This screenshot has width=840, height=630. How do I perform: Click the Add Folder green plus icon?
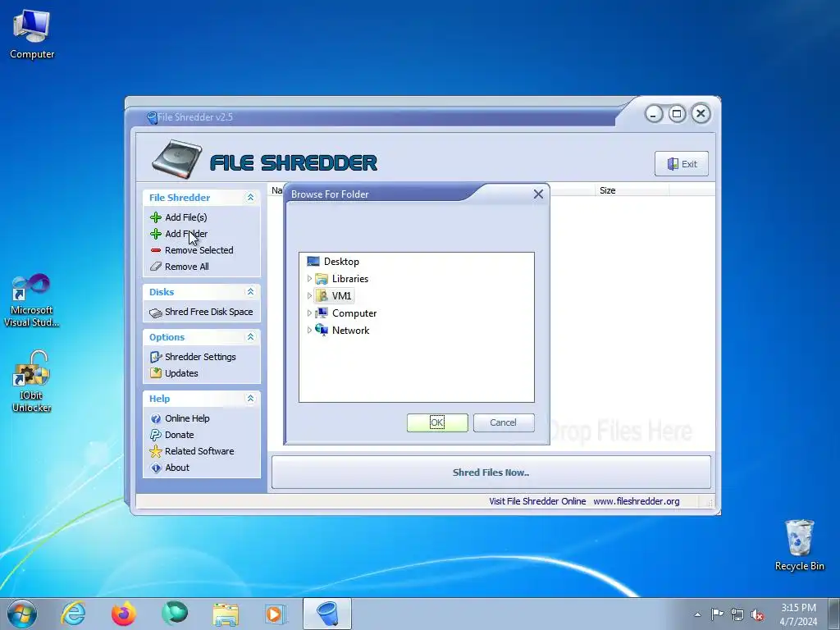(x=156, y=234)
